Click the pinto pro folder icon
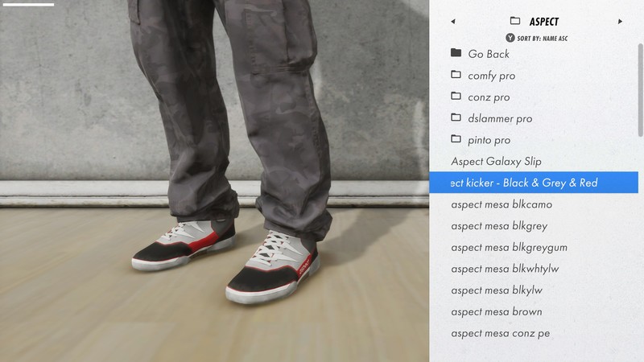Viewport: 644px width, 362px height. tap(456, 139)
